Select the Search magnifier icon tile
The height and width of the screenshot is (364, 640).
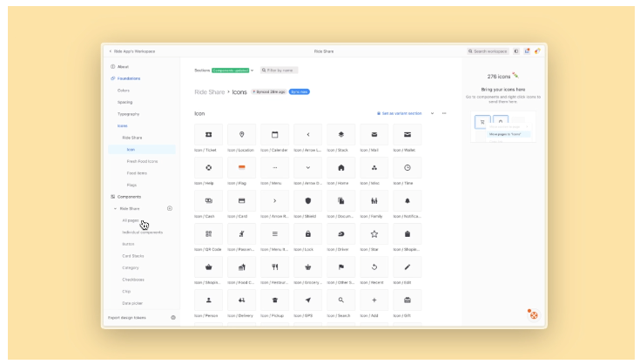340,300
